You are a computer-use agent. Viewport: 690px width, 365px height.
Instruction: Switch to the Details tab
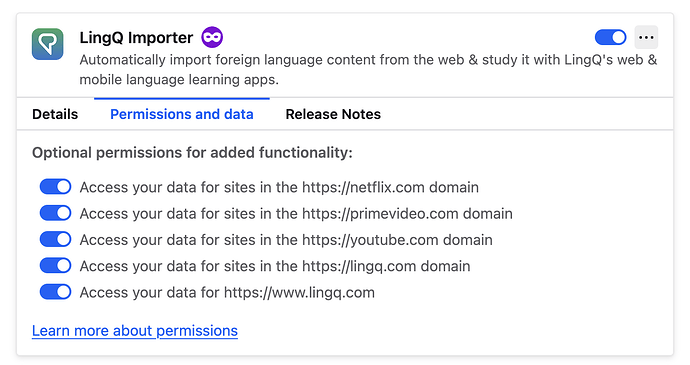(55, 114)
